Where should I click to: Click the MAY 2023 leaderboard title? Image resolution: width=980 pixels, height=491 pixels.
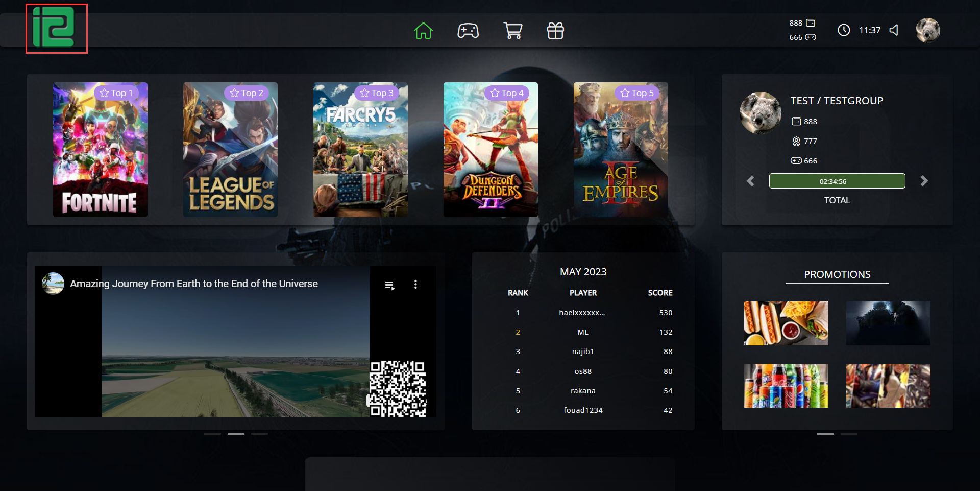583,272
